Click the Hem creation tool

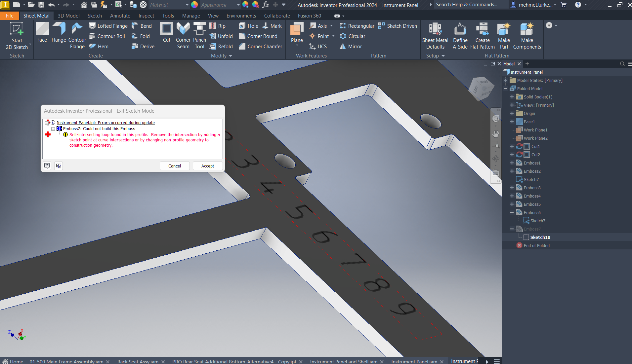99,46
